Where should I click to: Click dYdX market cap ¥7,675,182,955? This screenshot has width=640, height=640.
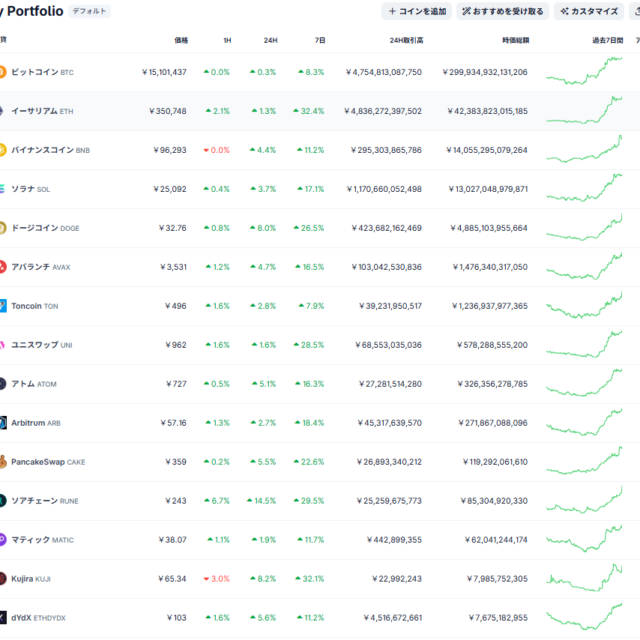click(498, 618)
